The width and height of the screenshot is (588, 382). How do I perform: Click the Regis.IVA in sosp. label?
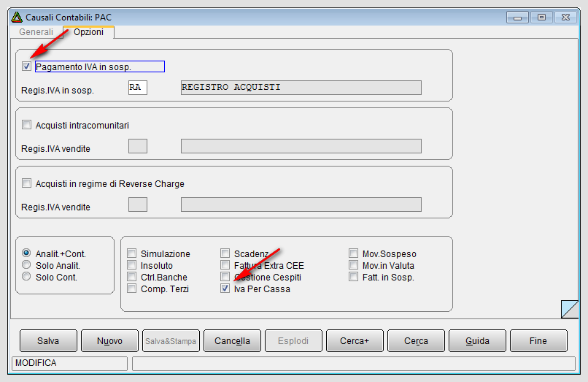tap(58, 91)
